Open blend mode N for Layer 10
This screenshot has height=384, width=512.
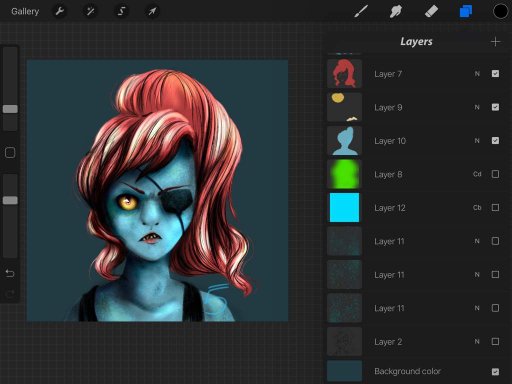coord(477,141)
